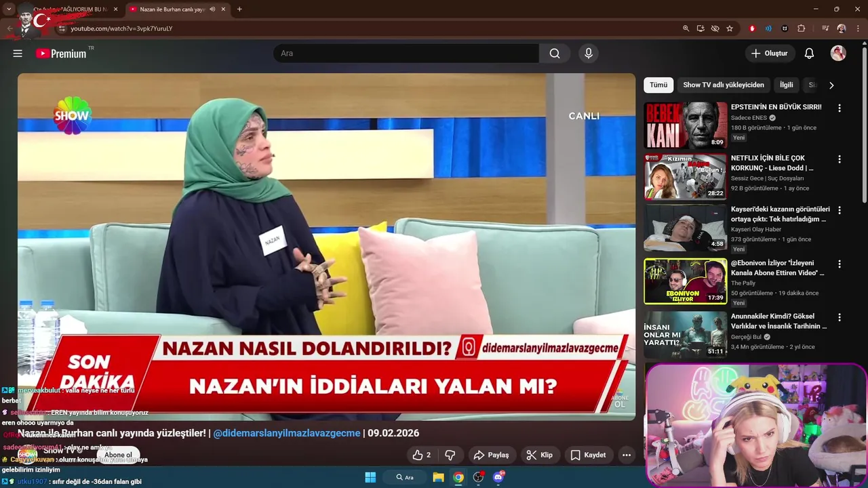Start voice search with microphone icon
The image size is (868, 488).
coord(588,54)
